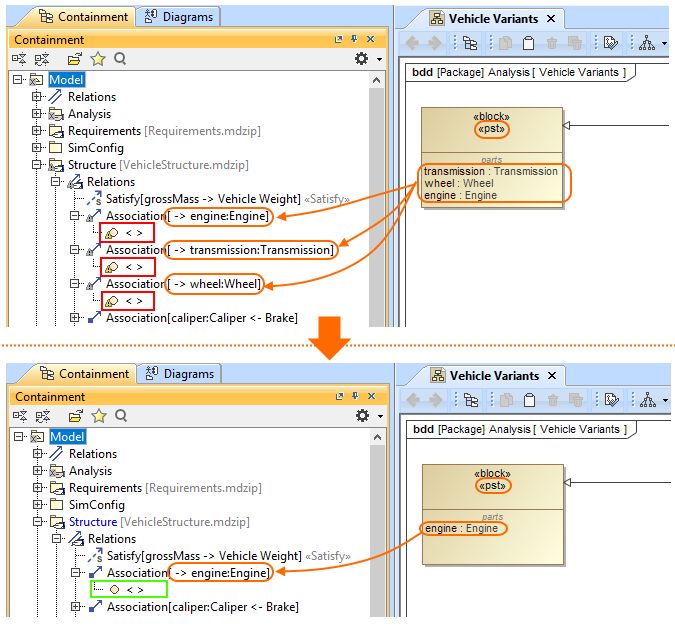Click open-folder icon in lower Containment toolbar
675x627 pixels.
[x=76, y=416]
